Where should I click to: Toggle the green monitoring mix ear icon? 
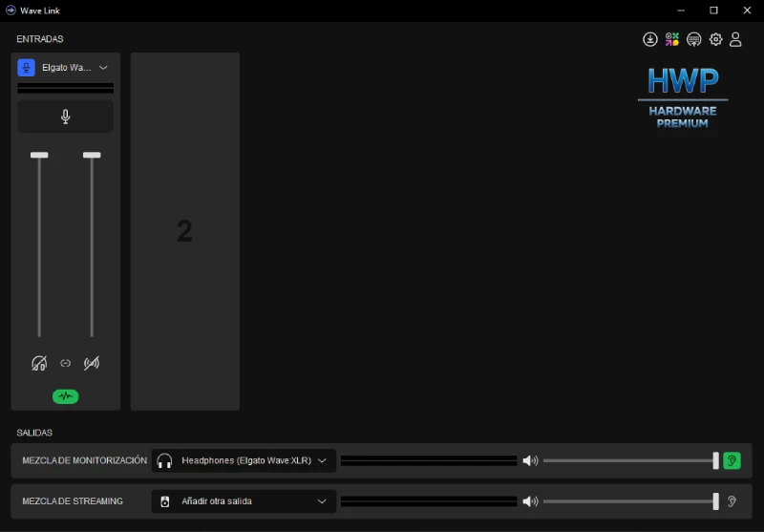pyautogui.click(x=732, y=460)
